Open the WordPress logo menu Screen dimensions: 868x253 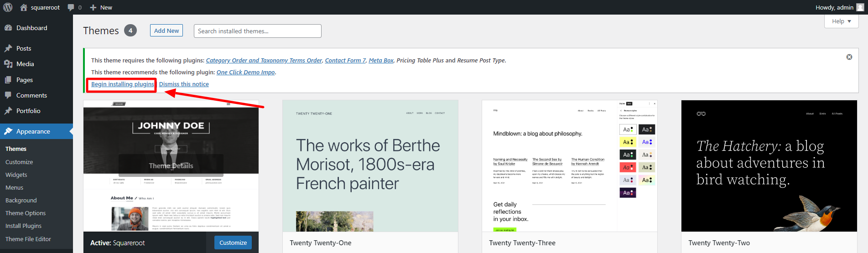click(x=8, y=7)
